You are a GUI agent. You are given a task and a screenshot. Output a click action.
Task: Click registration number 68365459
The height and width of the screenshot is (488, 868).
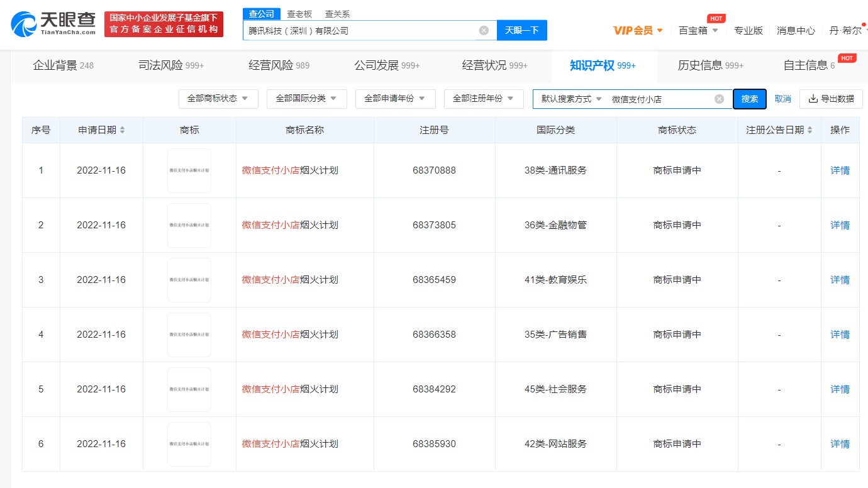[435, 280]
